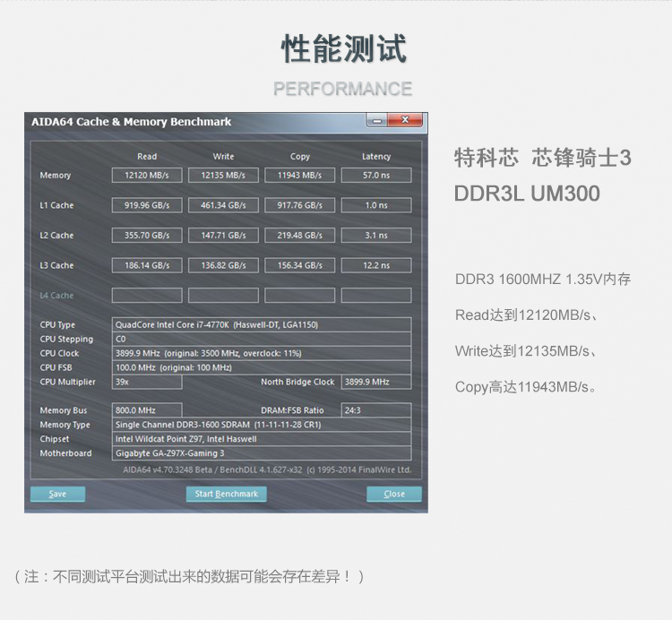The width and height of the screenshot is (672, 620).
Task: Click the L2 Cache row label
Action: point(56,236)
